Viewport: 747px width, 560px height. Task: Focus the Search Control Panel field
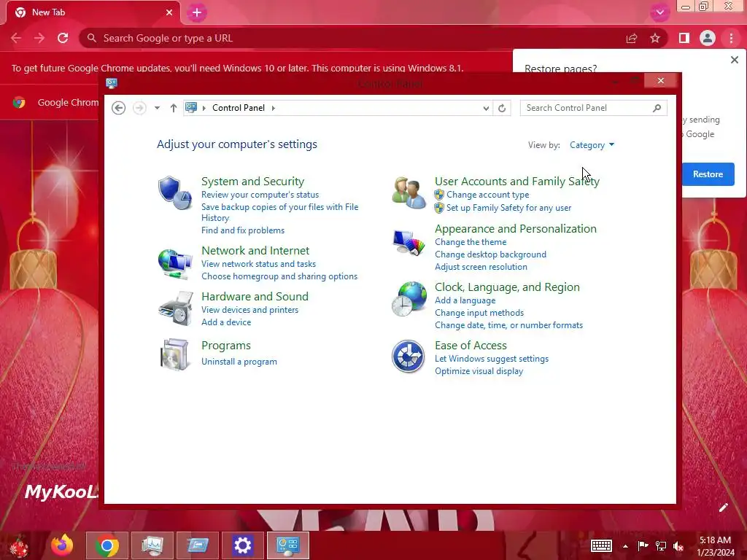593,108
